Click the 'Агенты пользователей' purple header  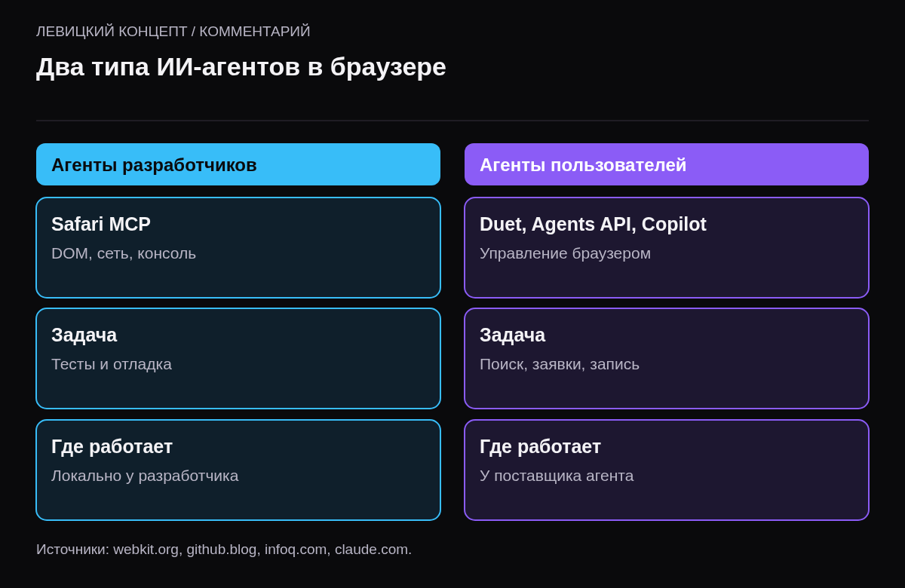click(x=667, y=164)
